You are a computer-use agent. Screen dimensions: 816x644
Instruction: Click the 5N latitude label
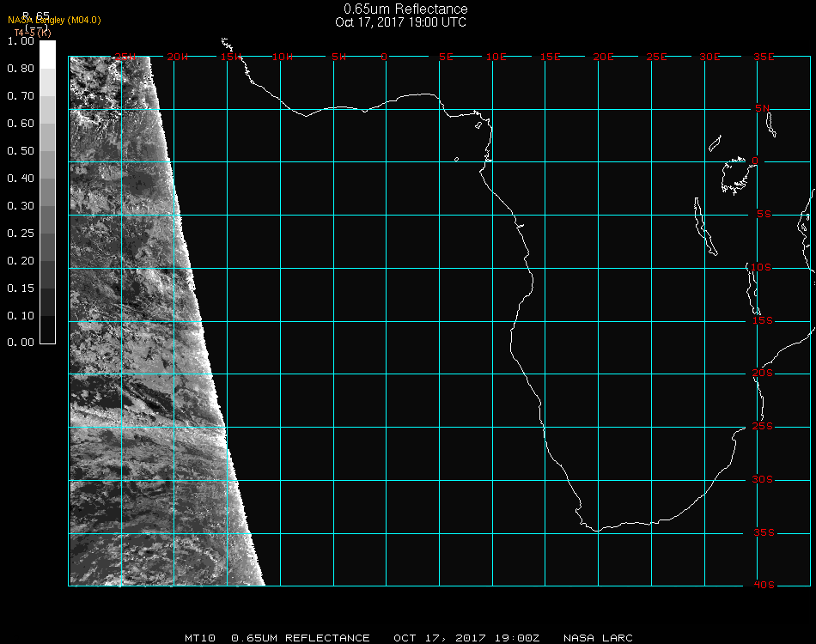(764, 108)
